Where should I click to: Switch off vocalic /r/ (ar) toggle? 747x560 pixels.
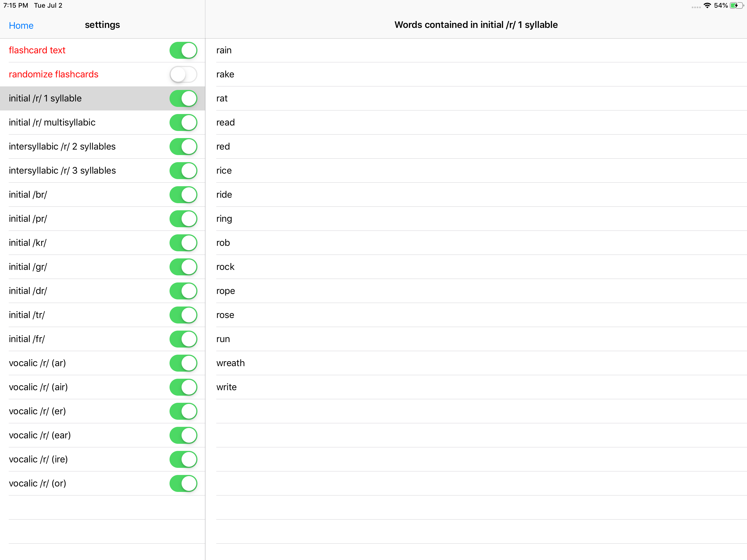click(x=183, y=363)
